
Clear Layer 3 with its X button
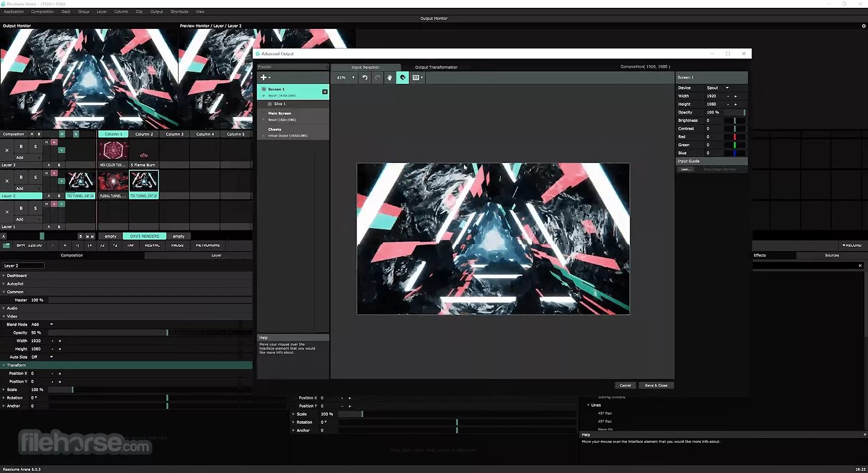coord(7,150)
